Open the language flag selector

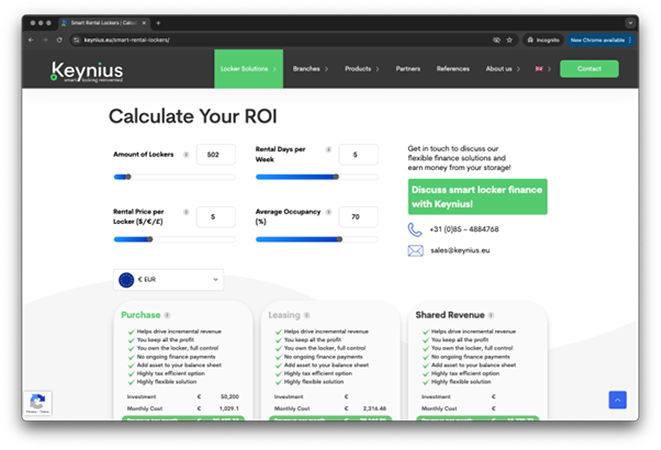(x=543, y=69)
